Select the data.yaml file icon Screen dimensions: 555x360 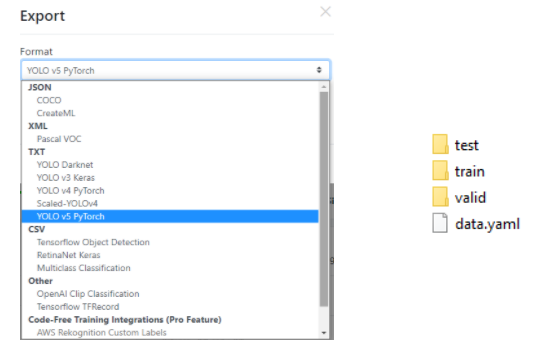pyautogui.click(x=440, y=223)
